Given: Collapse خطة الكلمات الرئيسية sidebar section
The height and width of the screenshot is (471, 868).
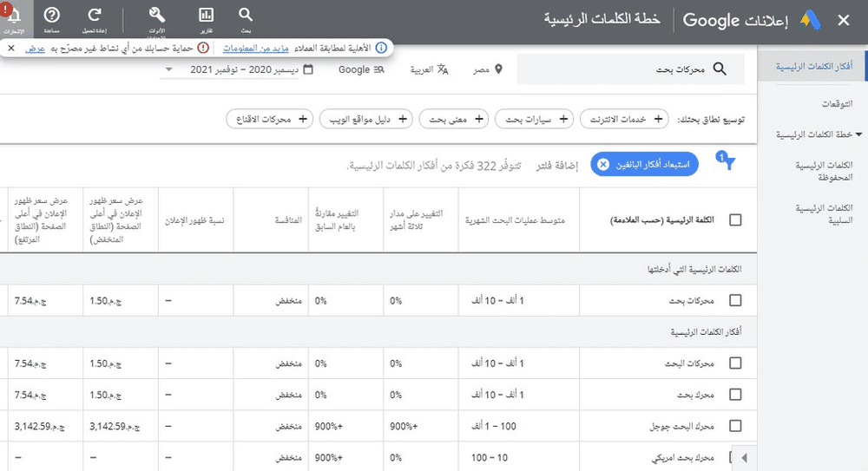Looking at the screenshot, I should [858, 134].
